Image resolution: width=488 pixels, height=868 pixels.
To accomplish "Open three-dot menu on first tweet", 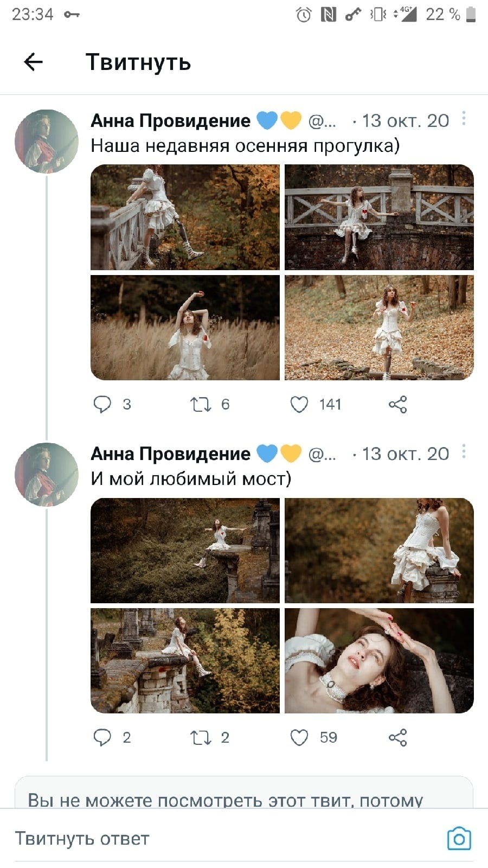I will click(x=464, y=119).
